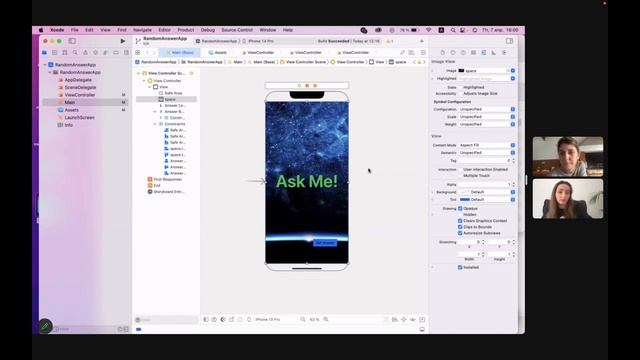The image size is (640, 360).
Task: Open the Product menu
Action: point(186,30)
